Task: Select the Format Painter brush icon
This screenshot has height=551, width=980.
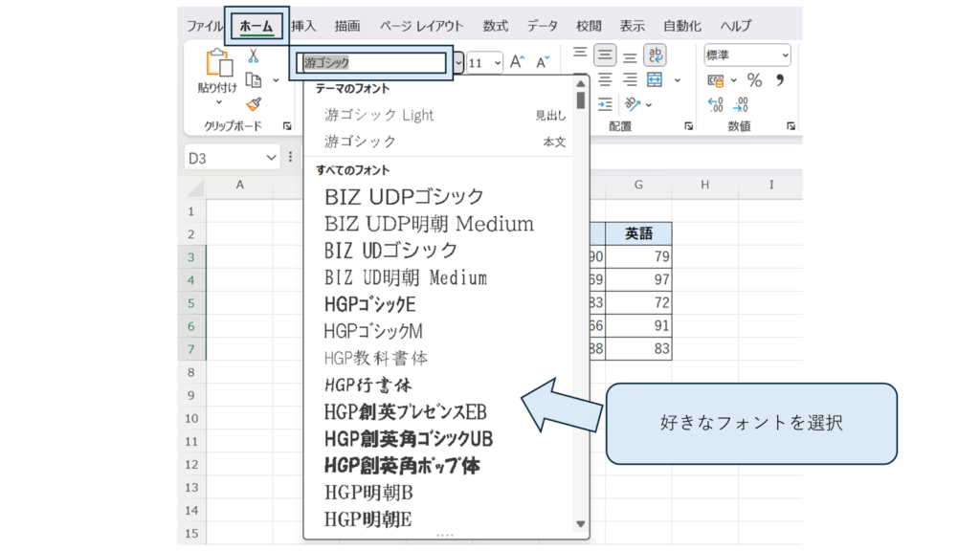Action: pyautogui.click(x=254, y=104)
